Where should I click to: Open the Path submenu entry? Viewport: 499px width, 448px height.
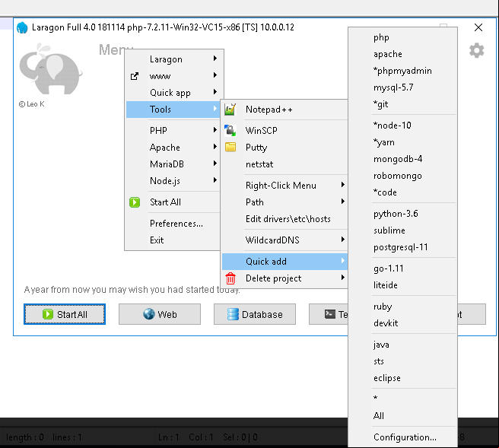pyautogui.click(x=284, y=202)
